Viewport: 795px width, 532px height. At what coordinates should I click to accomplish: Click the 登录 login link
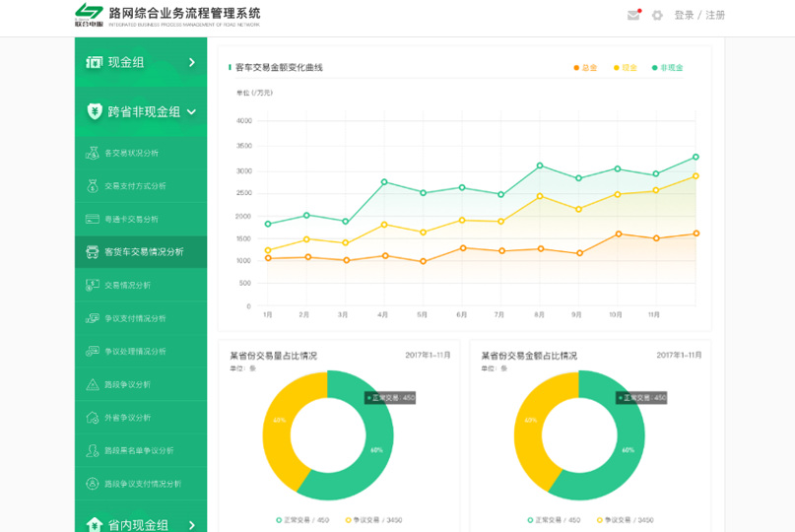tap(684, 15)
